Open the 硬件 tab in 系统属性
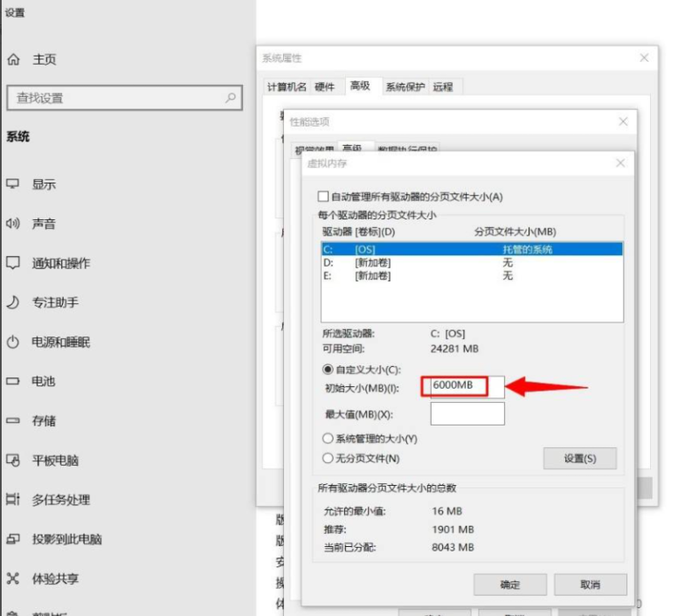Viewport: 699px width, 616px height. coord(324,87)
